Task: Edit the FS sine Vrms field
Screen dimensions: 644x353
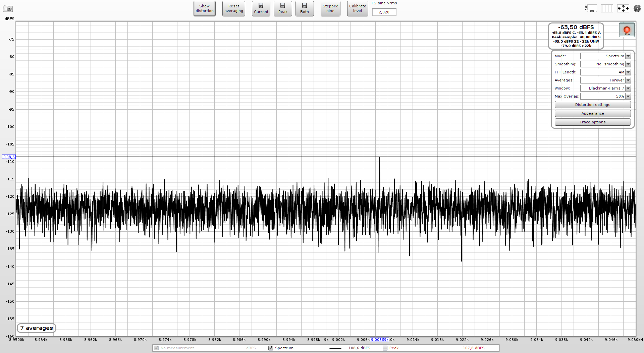Action: click(384, 12)
